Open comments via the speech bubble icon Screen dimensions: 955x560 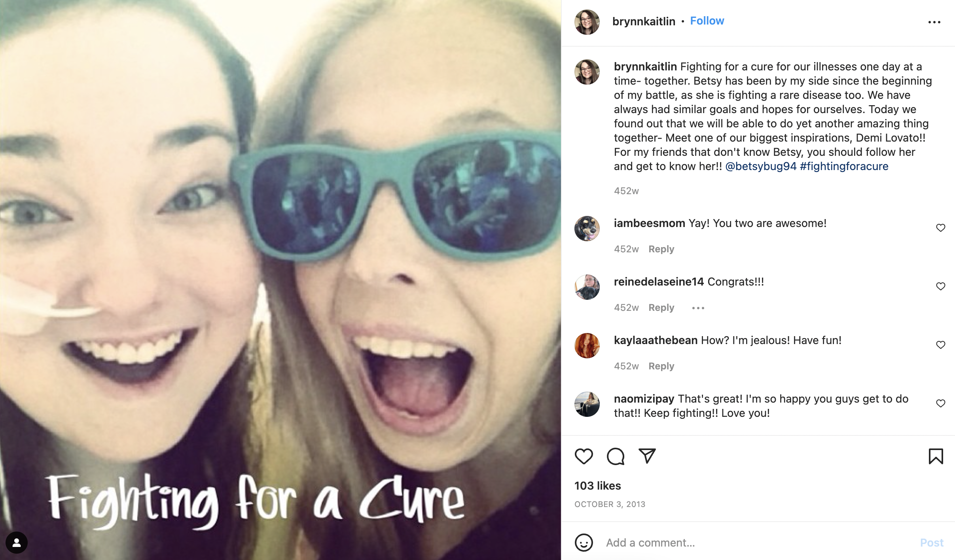(x=616, y=456)
